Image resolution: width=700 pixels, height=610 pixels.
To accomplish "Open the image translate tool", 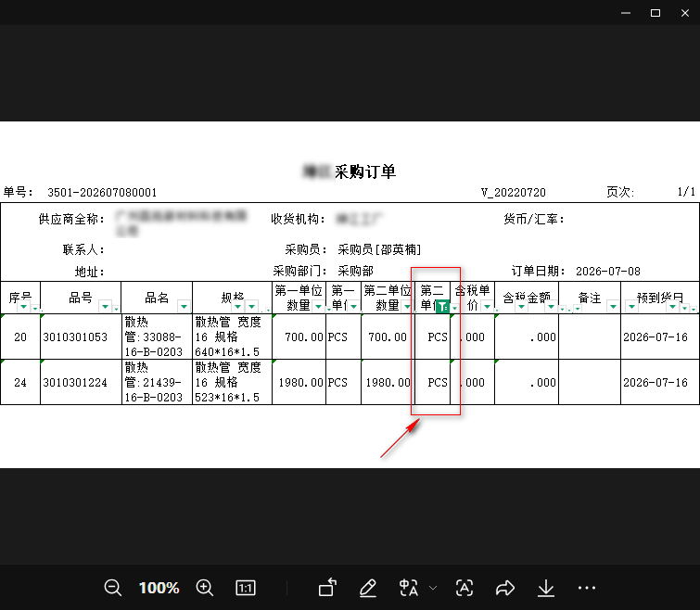I will (x=409, y=588).
